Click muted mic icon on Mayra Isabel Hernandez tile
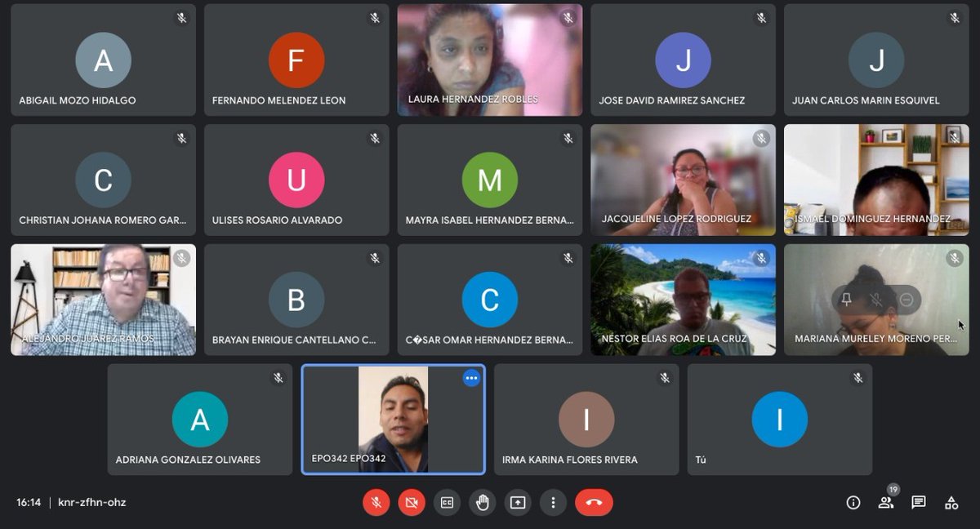The width and height of the screenshot is (980, 529). coord(568,139)
